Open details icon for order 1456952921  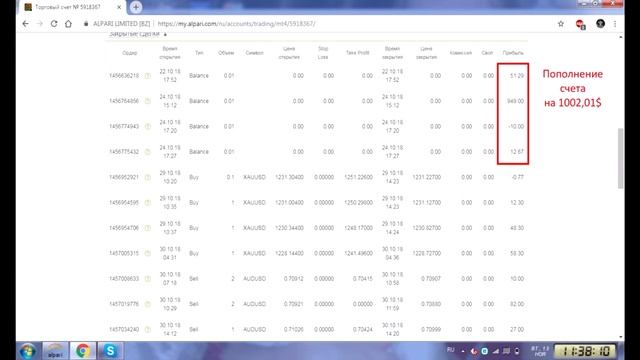(x=148, y=177)
